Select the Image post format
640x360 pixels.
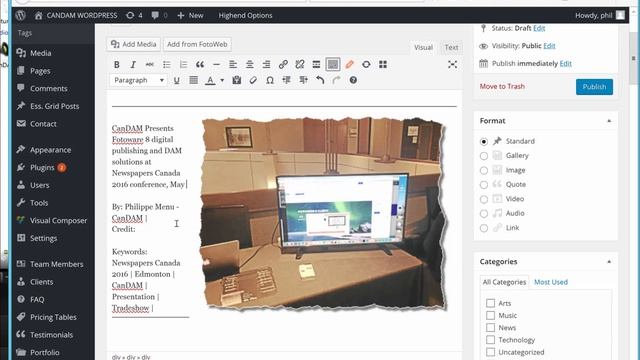pos(484,171)
